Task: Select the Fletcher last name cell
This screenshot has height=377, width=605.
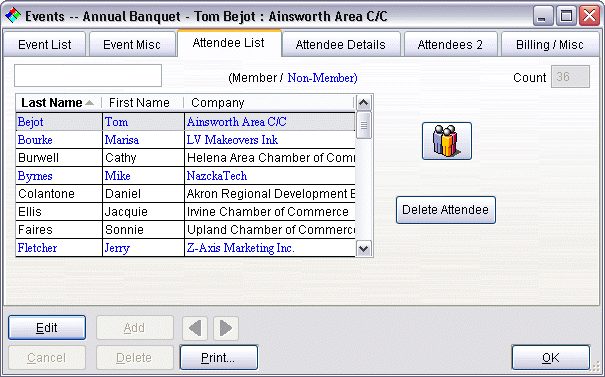Action: tap(59, 248)
